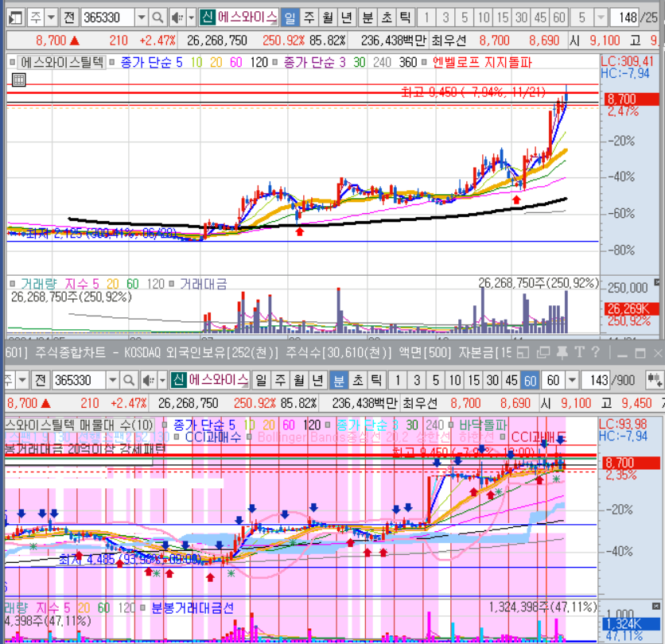Click 에스와이스 stock name field in bottom toolbar
This screenshot has height=644, width=665.
pos(218,380)
